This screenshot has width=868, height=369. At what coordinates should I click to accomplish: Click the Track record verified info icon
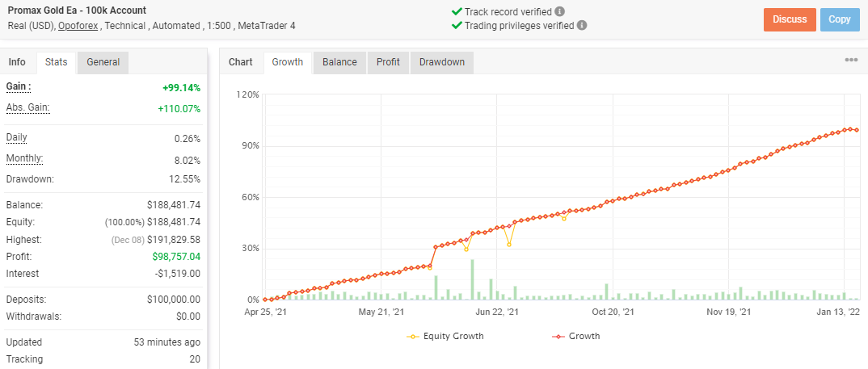[x=560, y=11]
